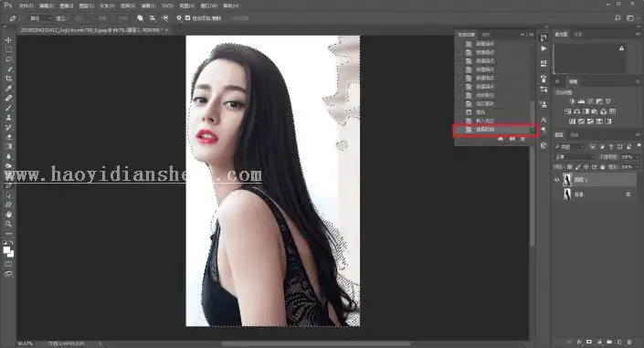
Task: Click the Make button in options bar
Action: point(61,18)
